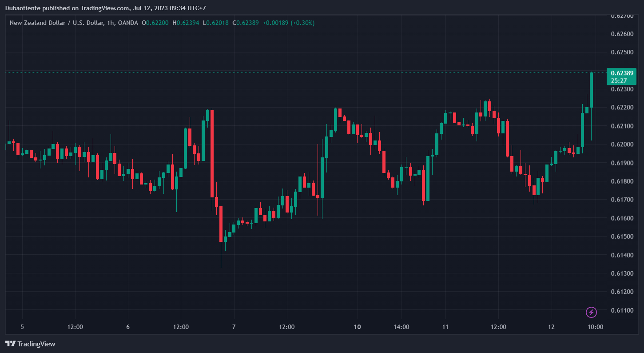Viewport: 644px width, 353px height.
Task: Click the purple lightning bolt icon
Action: pos(591,312)
